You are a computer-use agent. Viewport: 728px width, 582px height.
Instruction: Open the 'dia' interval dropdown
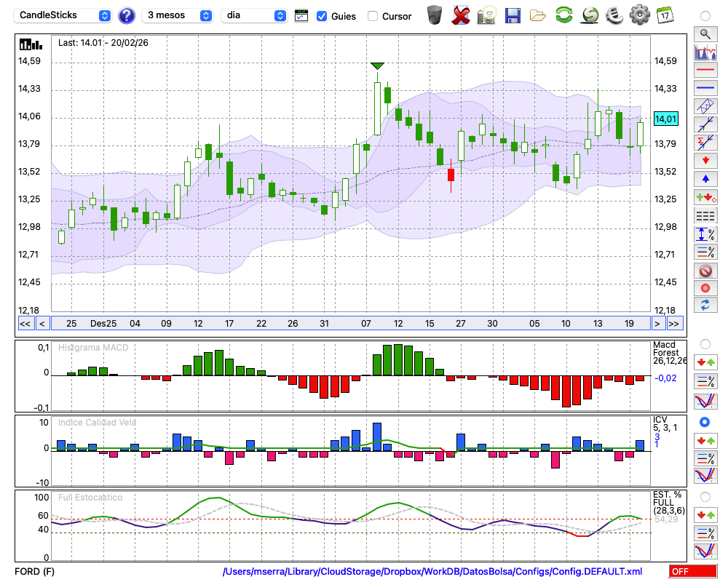(x=254, y=15)
